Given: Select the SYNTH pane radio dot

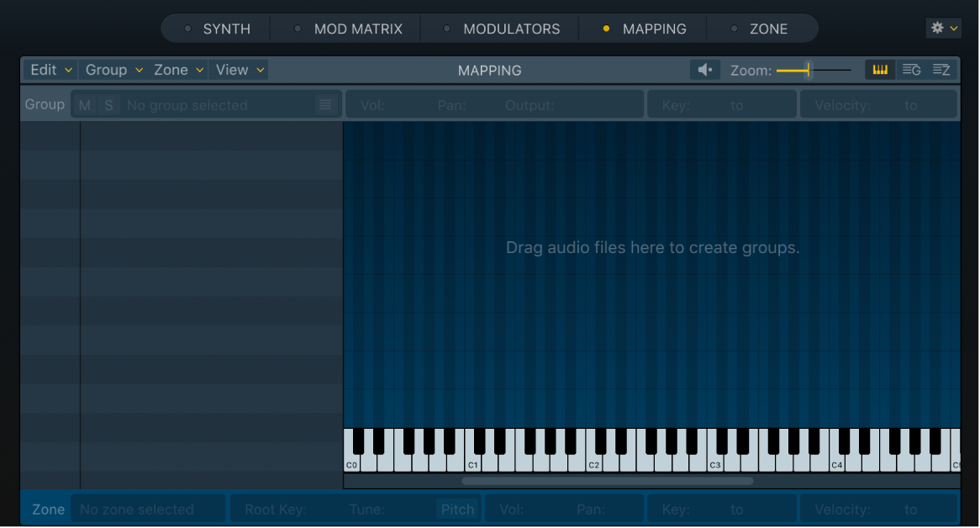Looking at the screenshot, I should [x=187, y=28].
